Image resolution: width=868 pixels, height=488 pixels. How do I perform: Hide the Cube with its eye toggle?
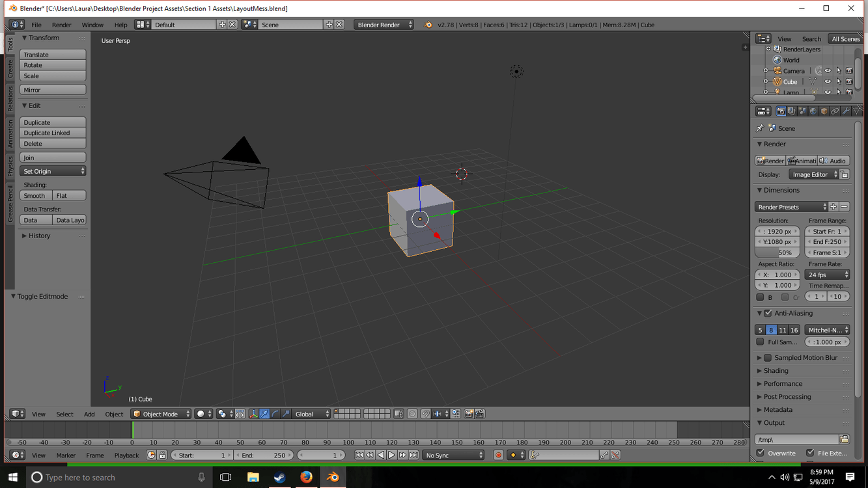tap(828, 81)
